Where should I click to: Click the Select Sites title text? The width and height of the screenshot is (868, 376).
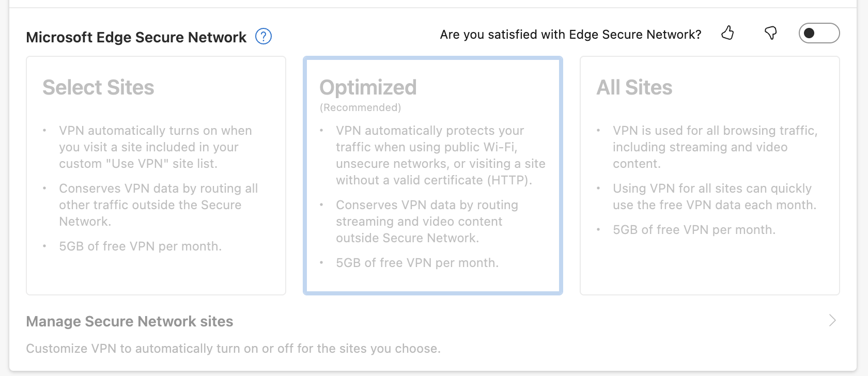pyautogui.click(x=98, y=87)
